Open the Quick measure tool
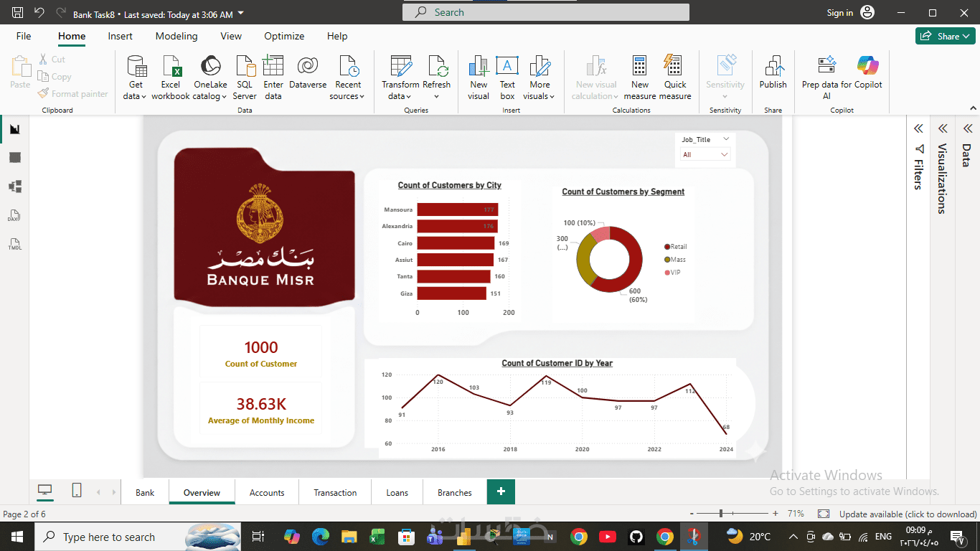The height and width of the screenshot is (551, 980). 675,77
